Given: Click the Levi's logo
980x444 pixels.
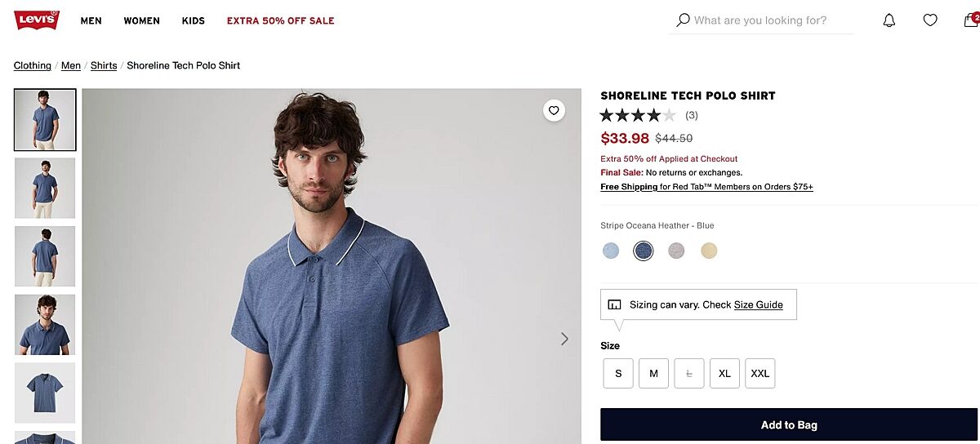Looking at the screenshot, I should tap(37, 20).
